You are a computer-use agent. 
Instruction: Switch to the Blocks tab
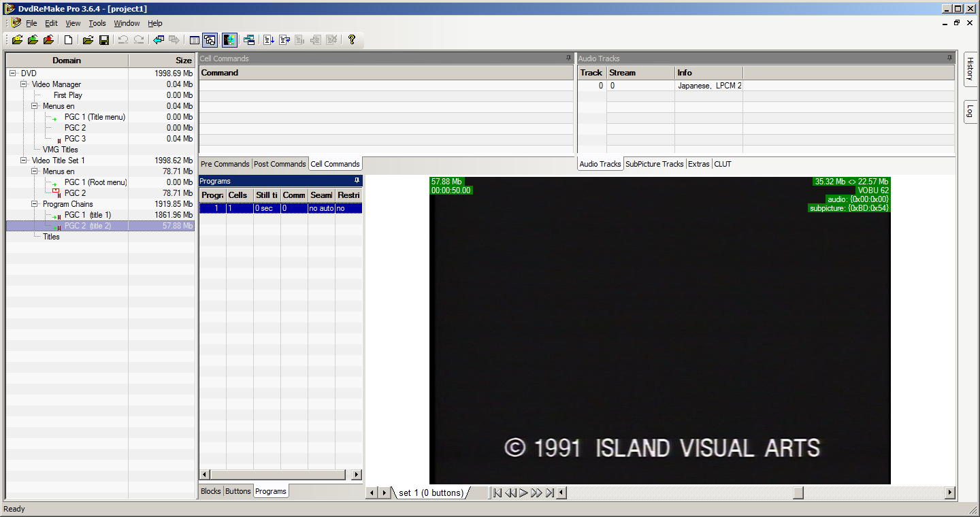[x=211, y=491]
